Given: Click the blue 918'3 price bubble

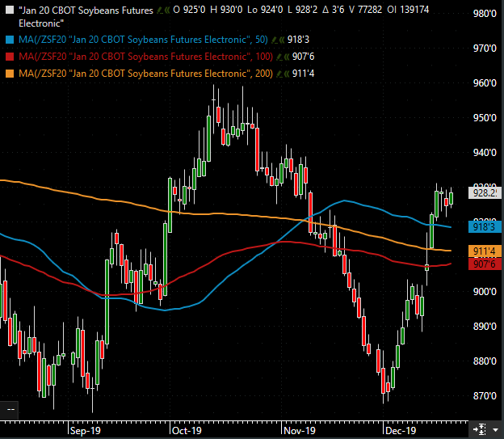Looking at the screenshot, I should 485,226.
